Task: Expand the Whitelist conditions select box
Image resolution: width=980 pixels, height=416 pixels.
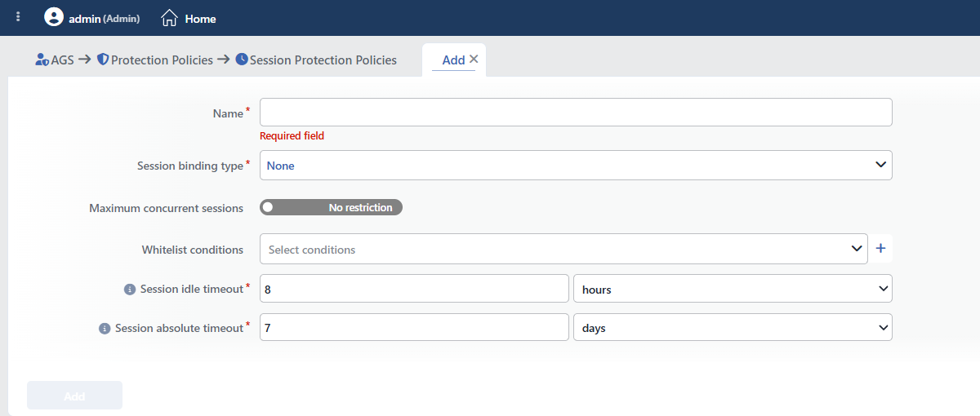Action: (x=563, y=249)
